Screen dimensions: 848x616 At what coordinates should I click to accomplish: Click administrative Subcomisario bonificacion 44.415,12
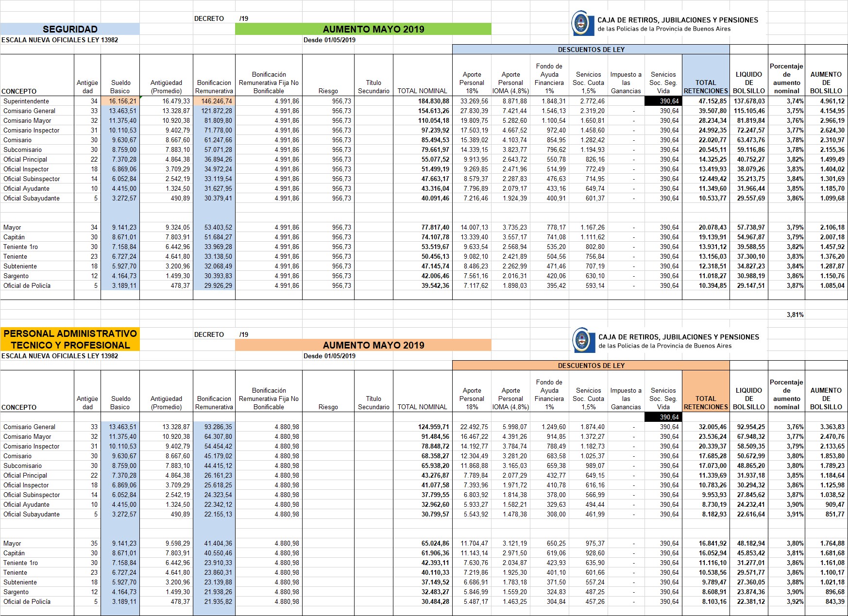point(214,466)
